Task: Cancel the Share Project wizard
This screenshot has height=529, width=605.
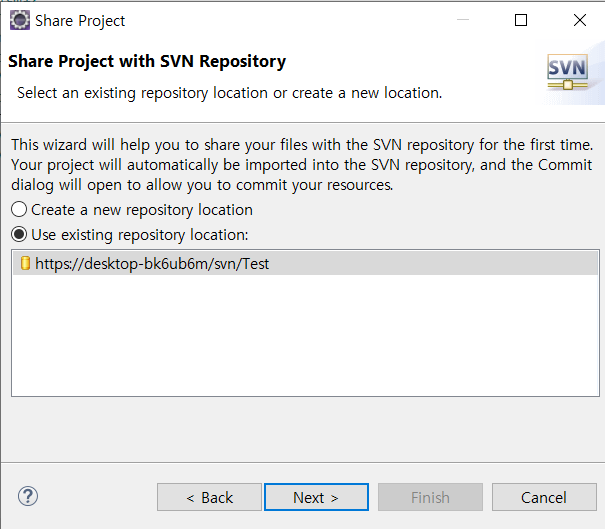Action: (x=544, y=497)
